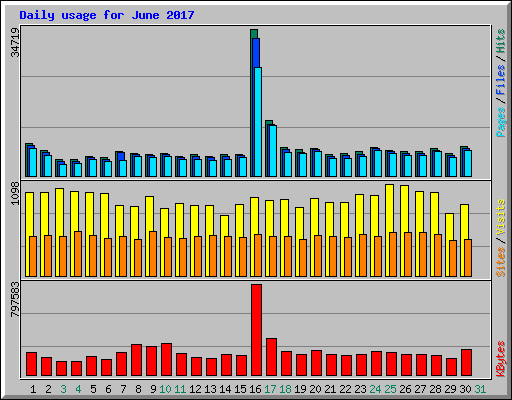512x400 pixels.
Task: Click the red KBytes bar for day 8
Action: pos(136,360)
